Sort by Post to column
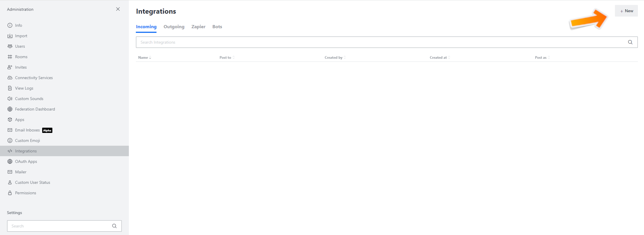 227,58
